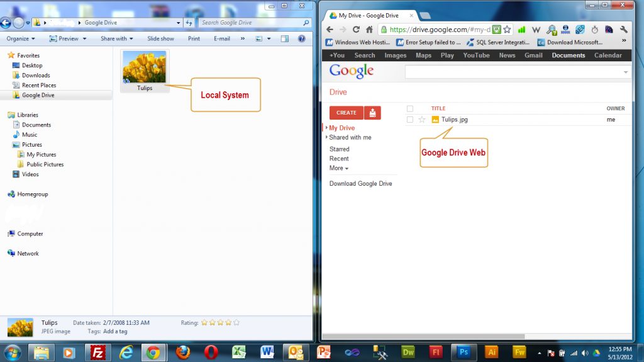Click E-mail in Explorer toolbar
Screen dimensions: 644x362
point(222,38)
